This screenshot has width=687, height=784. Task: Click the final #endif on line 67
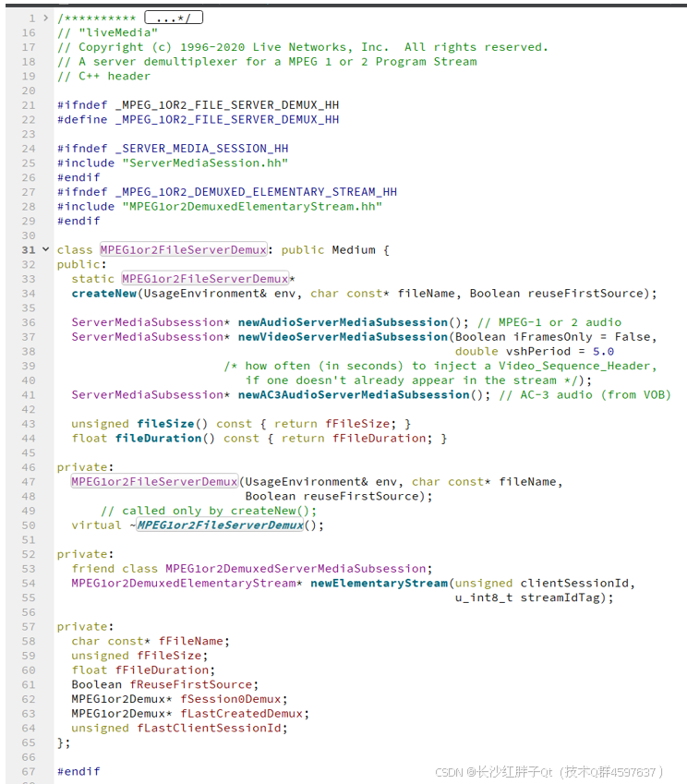(78, 771)
